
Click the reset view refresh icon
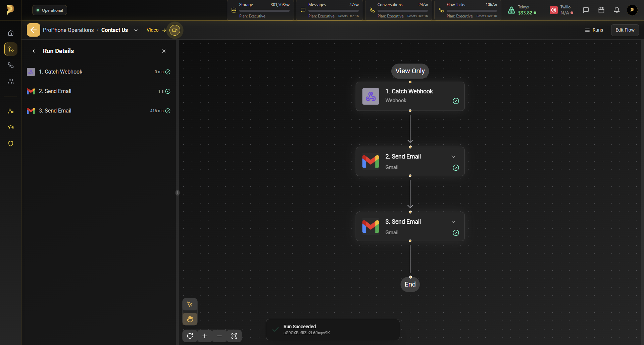190,336
